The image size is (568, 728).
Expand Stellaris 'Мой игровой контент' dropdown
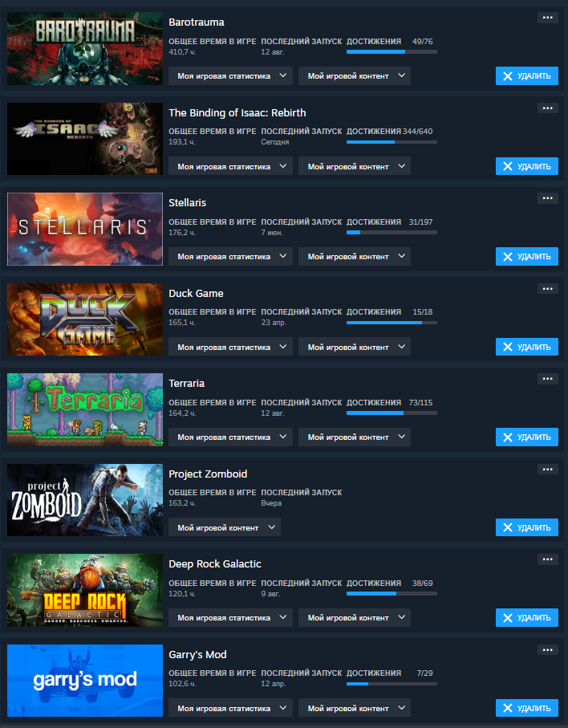click(355, 256)
